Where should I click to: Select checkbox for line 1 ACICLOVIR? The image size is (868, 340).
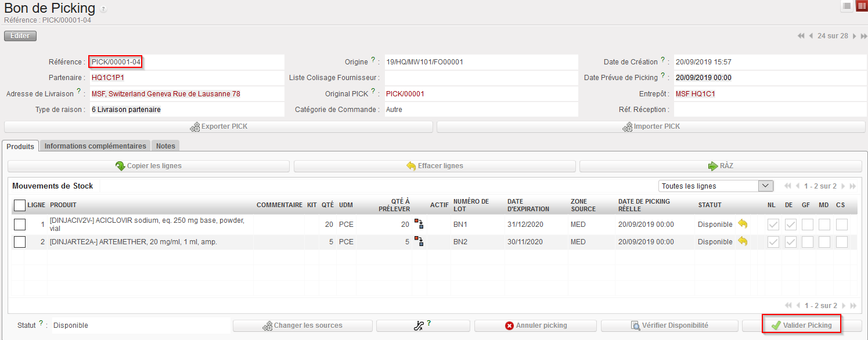(20, 225)
